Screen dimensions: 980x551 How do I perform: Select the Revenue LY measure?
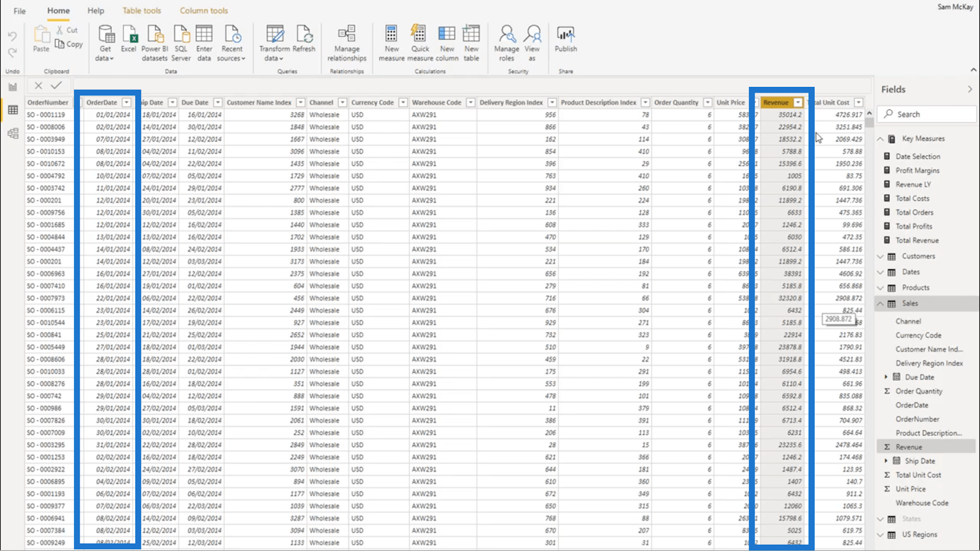[913, 184]
